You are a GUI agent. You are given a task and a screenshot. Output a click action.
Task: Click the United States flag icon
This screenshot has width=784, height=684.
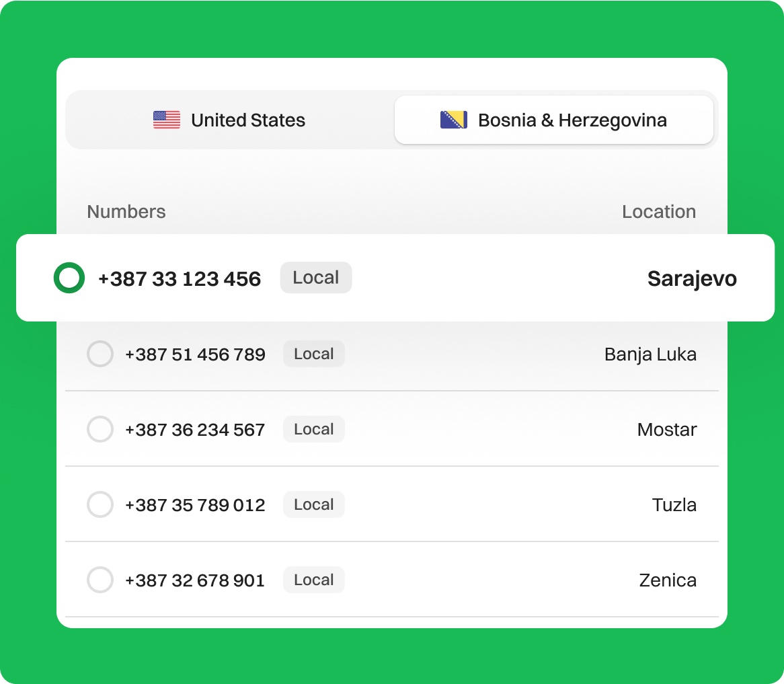tap(166, 120)
